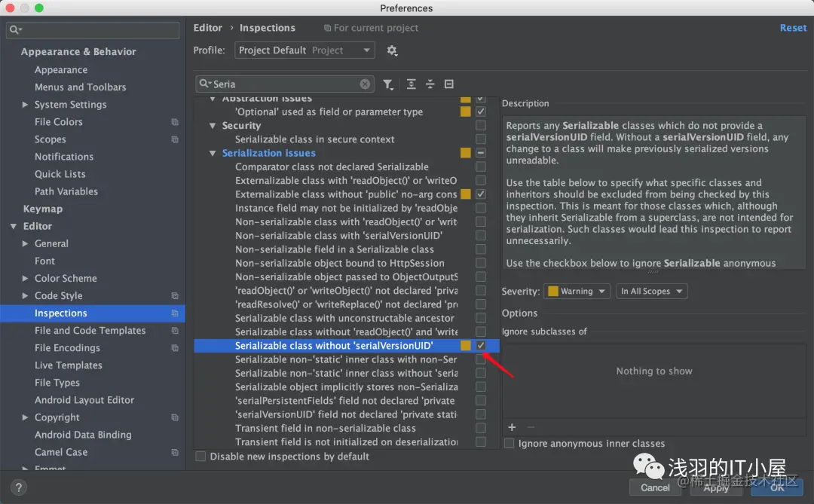Toggle 'Optional used as field' checkbox
814x504 pixels.
481,111
